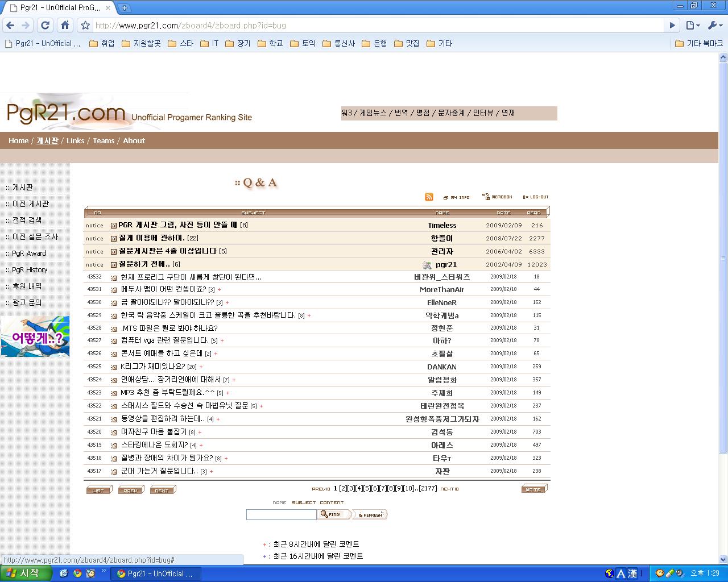This screenshot has height=582, width=728.
Task: Click the post icon beside '.MTS 파일은' row
Action: (x=114, y=329)
